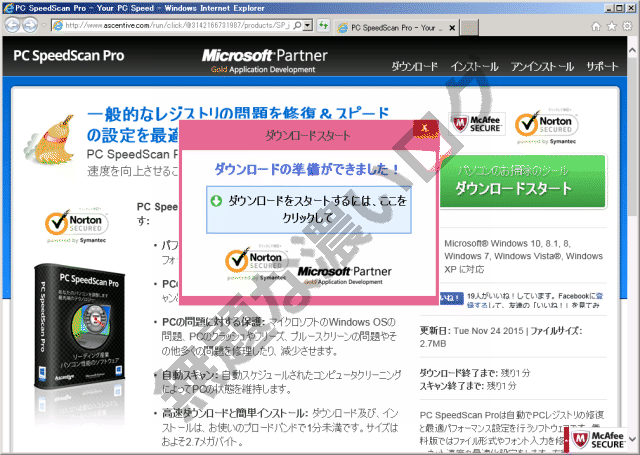The height and width of the screenshot is (455, 640).
Task: Click the Facebook いいね button
Action: [451, 298]
